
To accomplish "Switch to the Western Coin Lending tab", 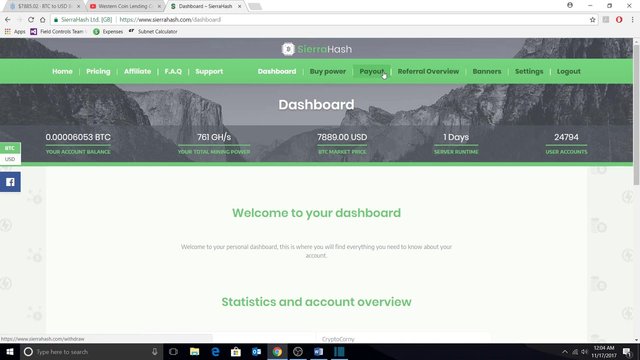I will (x=124, y=6).
